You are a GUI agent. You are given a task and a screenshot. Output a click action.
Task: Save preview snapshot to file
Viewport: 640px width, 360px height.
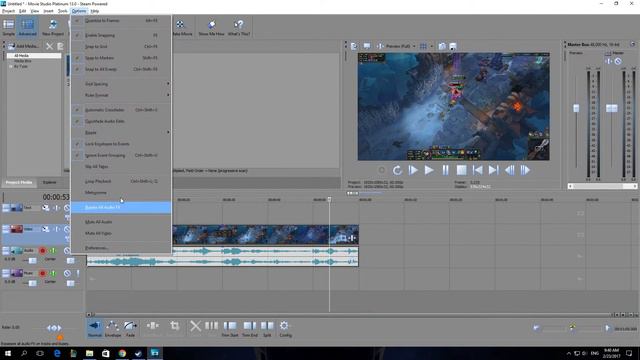[x=453, y=46]
